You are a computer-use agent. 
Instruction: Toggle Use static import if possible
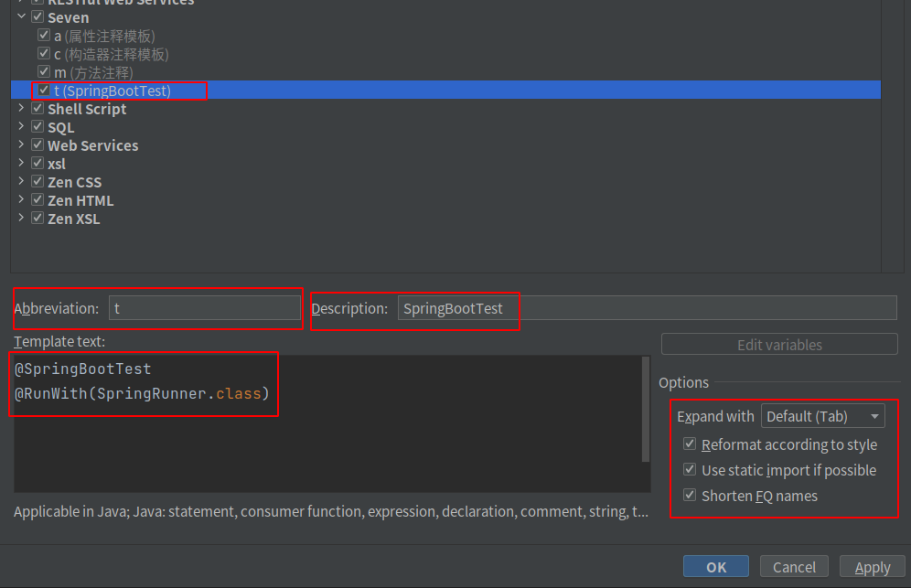[690, 469]
